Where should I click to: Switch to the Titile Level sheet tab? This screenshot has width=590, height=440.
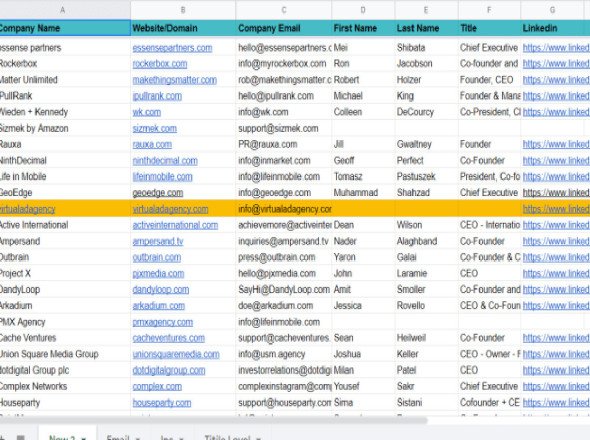click(227, 438)
